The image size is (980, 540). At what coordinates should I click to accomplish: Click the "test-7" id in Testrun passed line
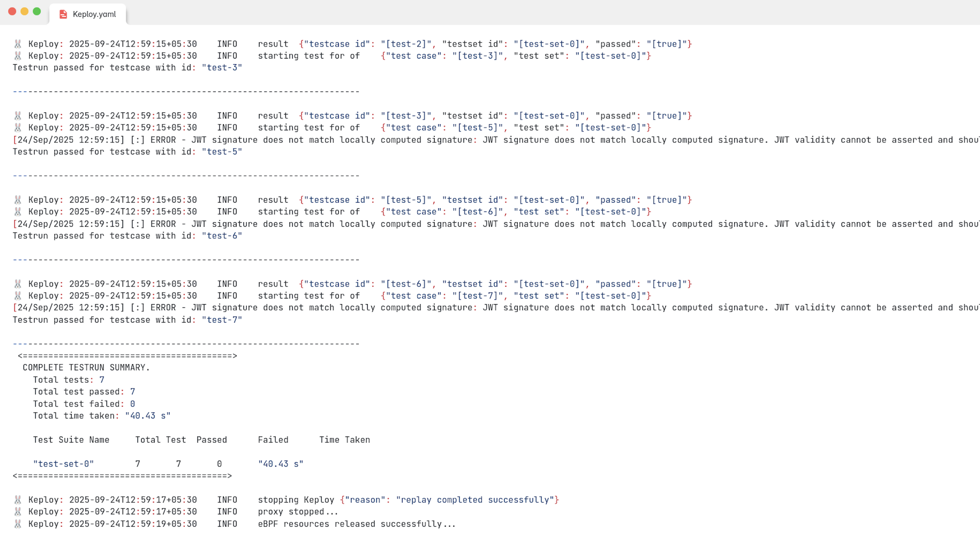tap(222, 320)
